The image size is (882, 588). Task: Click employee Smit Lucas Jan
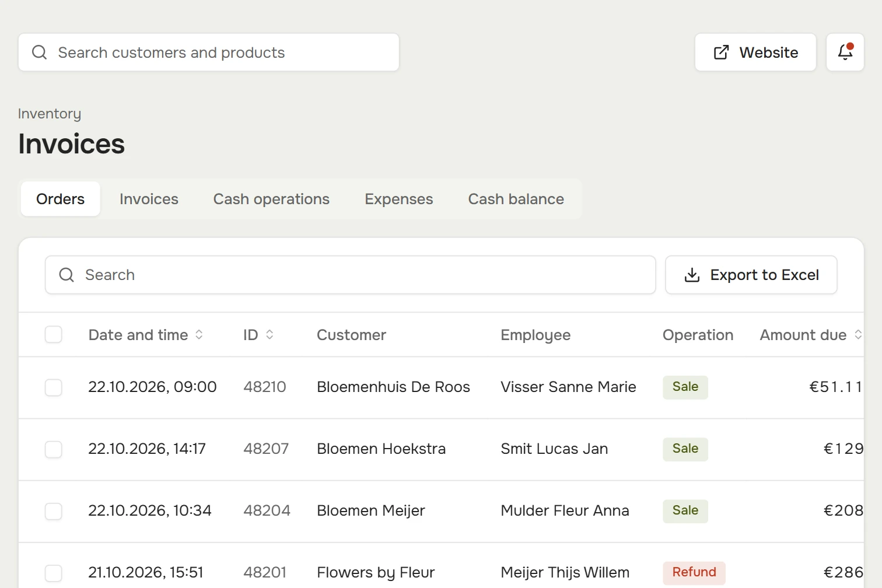coord(554,449)
